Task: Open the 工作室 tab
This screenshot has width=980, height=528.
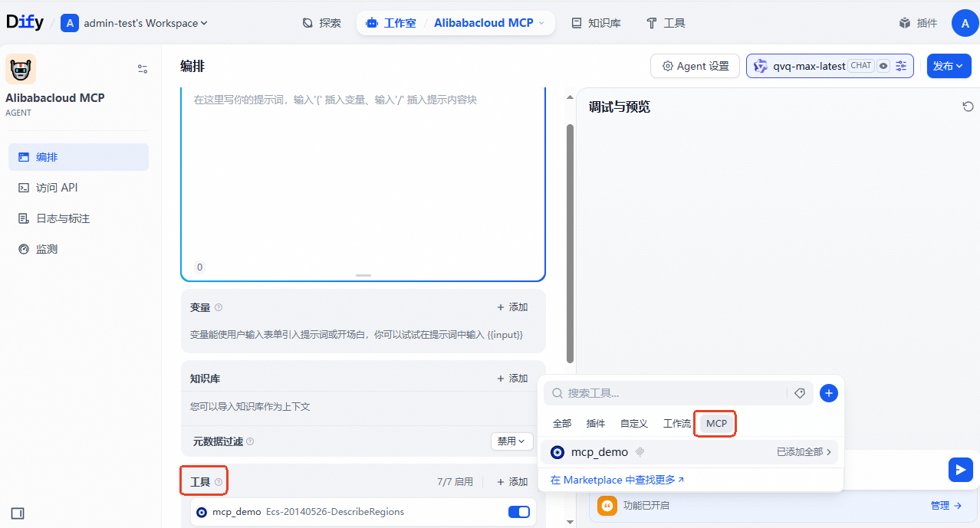Action: point(392,23)
